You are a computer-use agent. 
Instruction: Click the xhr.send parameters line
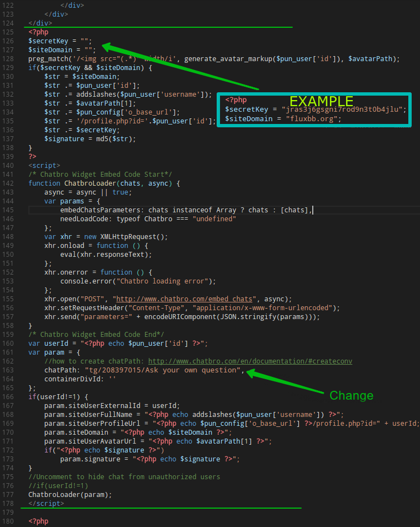point(182,317)
